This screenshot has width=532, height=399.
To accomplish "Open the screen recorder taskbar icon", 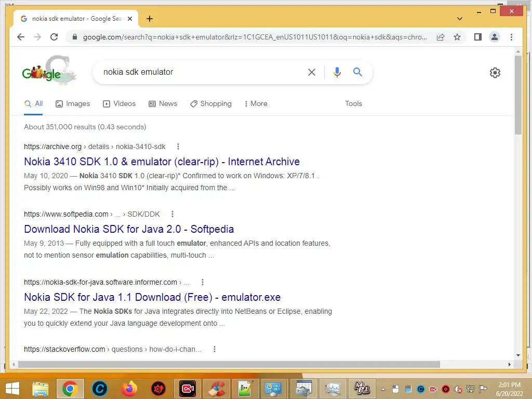I will [x=188, y=389].
